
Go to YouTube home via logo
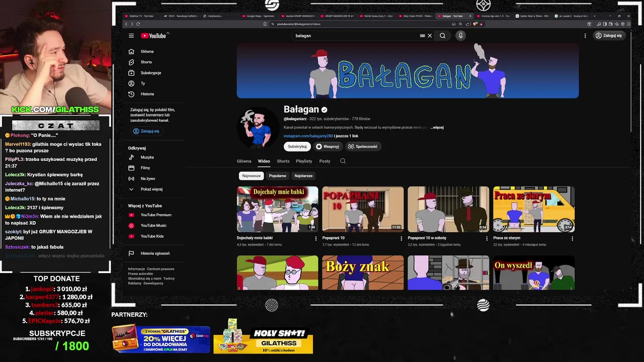pyautogui.click(x=154, y=36)
